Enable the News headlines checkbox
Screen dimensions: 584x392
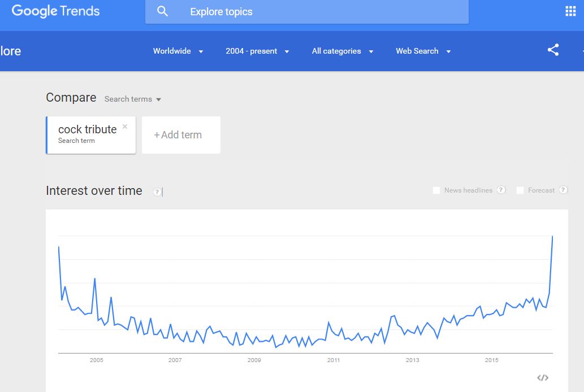point(436,190)
